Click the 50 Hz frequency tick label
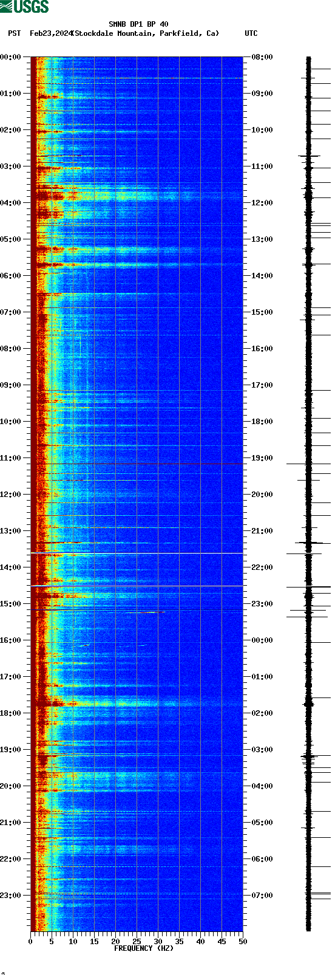 coord(243,942)
